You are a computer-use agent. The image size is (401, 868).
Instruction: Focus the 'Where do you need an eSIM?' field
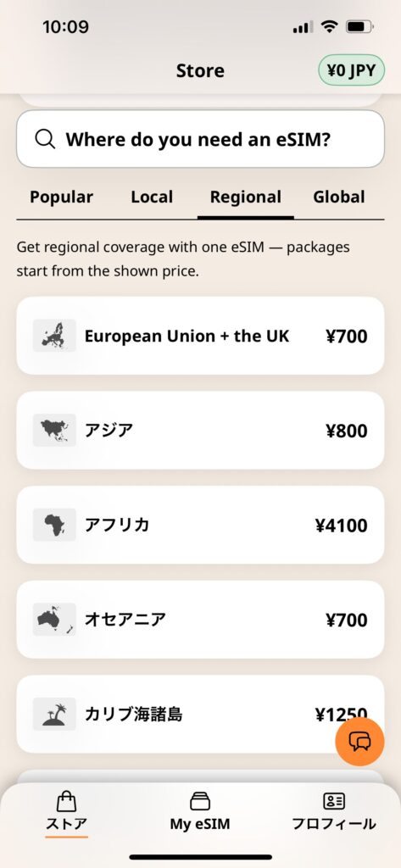click(200, 140)
